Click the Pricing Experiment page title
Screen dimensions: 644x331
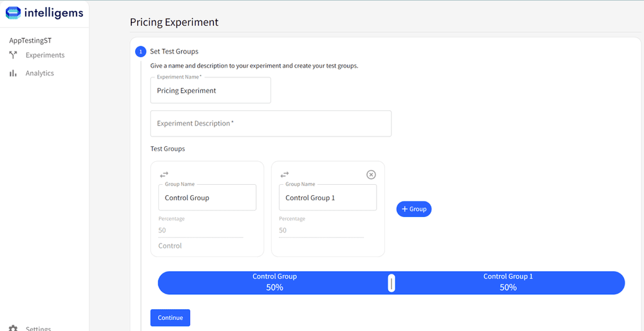pos(174,22)
